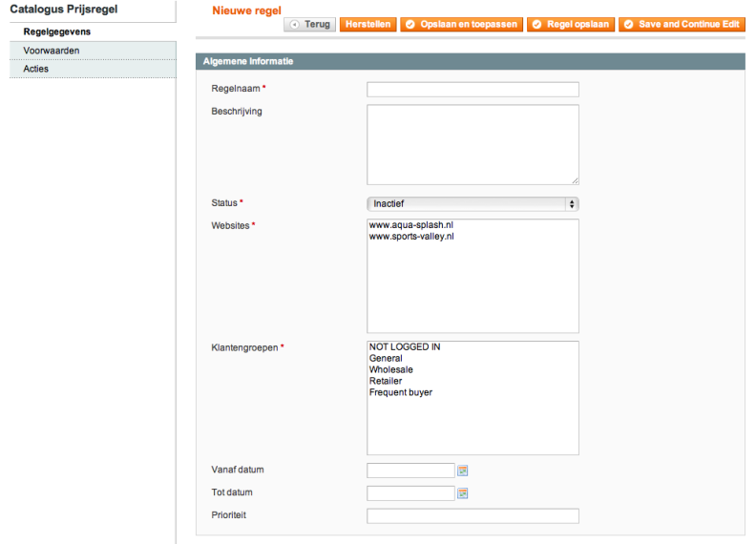Click Save and Continue Edit button

[x=682, y=24]
